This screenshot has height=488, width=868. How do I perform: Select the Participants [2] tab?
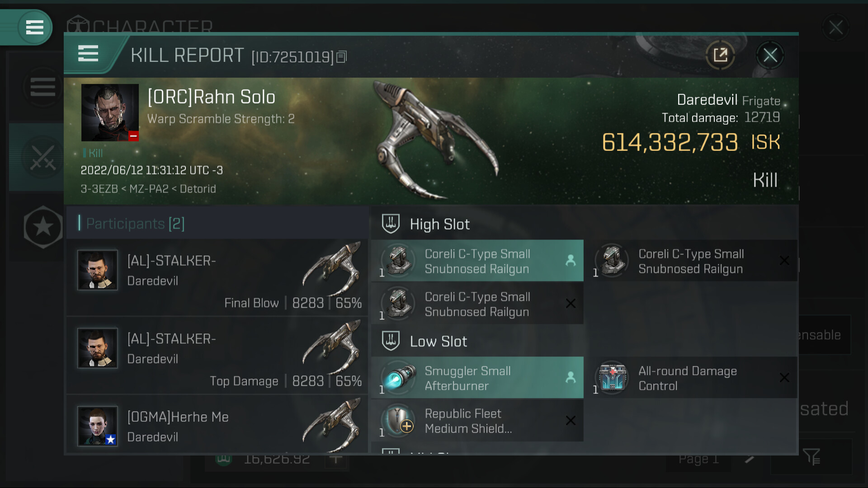point(135,223)
